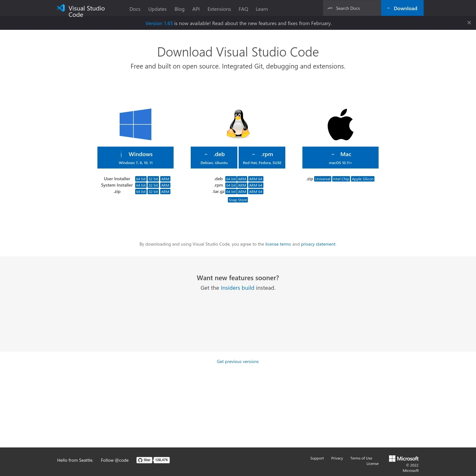Click the 128,476 star count

coord(162,460)
